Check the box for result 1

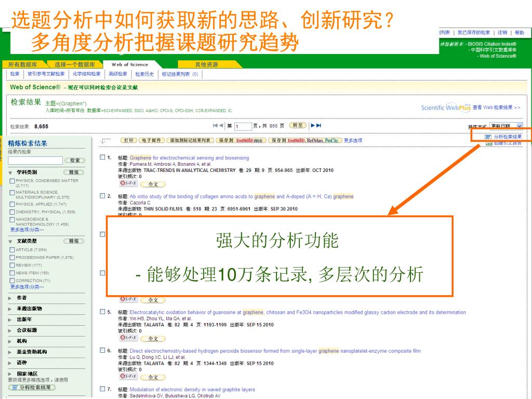pyautogui.click(x=102, y=157)
